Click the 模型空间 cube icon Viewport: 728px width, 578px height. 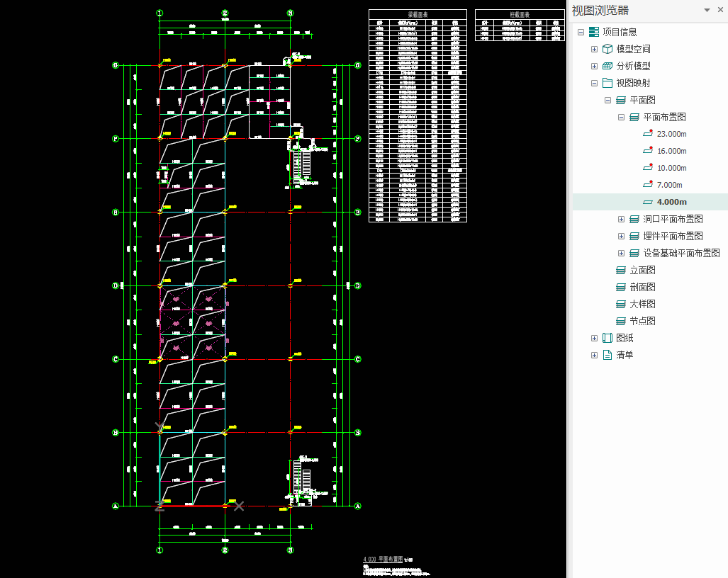coord(607,49)
